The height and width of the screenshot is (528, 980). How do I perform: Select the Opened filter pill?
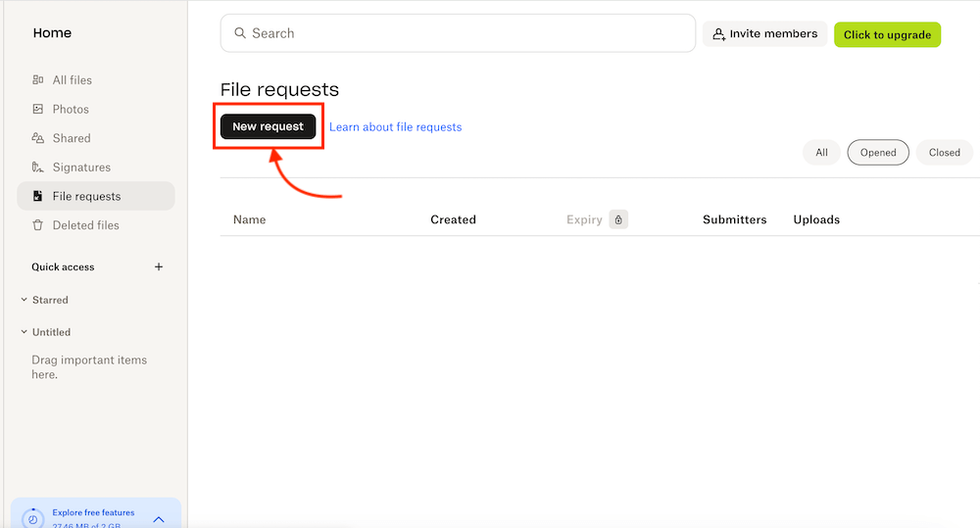click(x=878, y=153)
